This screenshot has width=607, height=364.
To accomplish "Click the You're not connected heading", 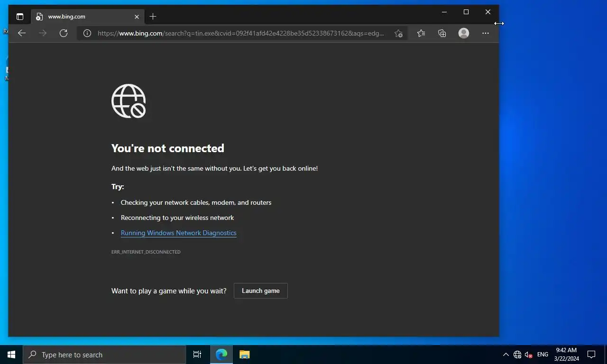I will pyautogui.click(x=168, y=148).
